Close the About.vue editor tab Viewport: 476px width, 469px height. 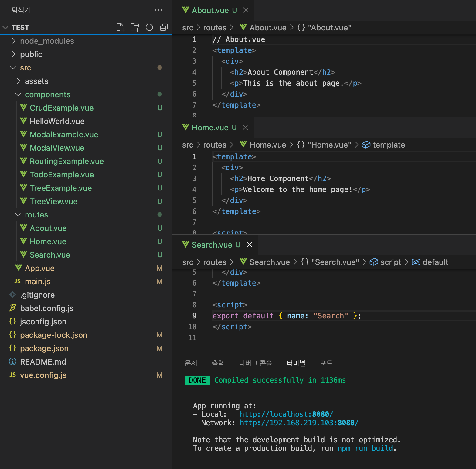[246, 10]
